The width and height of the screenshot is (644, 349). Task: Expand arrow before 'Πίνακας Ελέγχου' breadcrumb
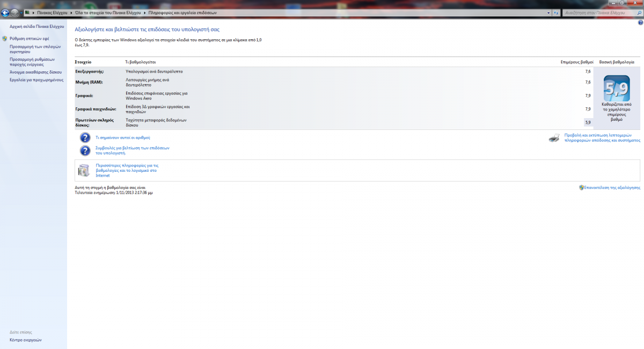point(33,12)
